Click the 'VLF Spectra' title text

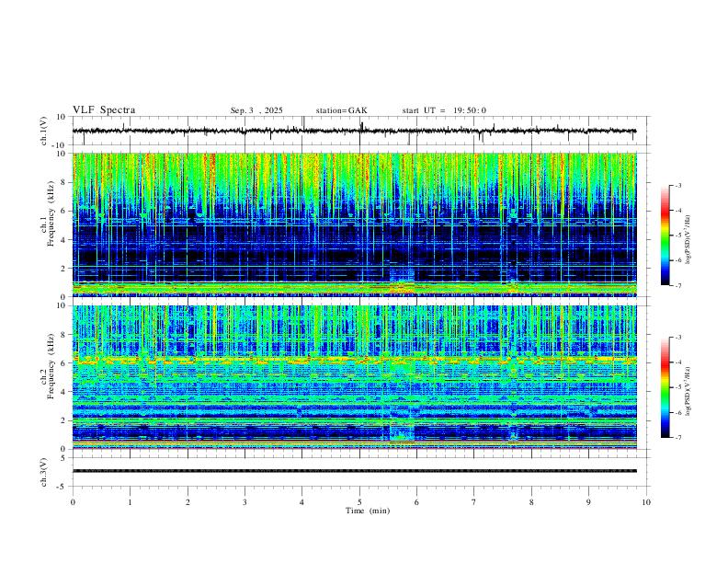click(x=104, y=110)
